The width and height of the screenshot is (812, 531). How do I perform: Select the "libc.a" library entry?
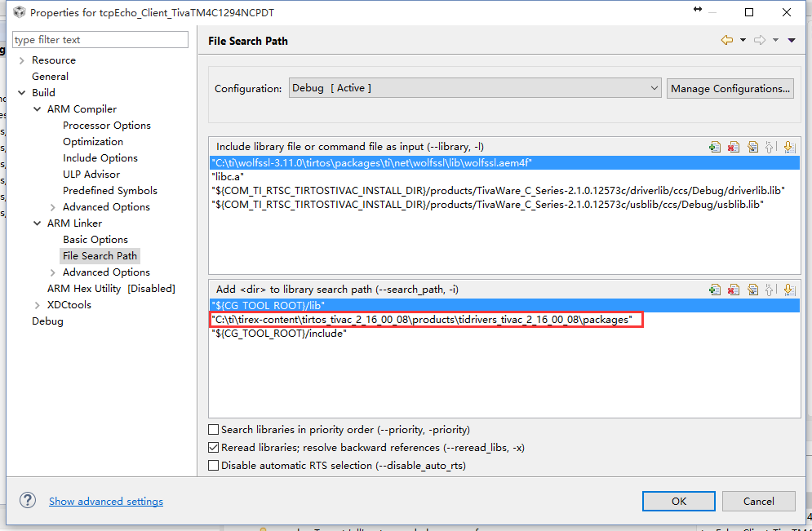pyautogui.click(x=504, y=177)
